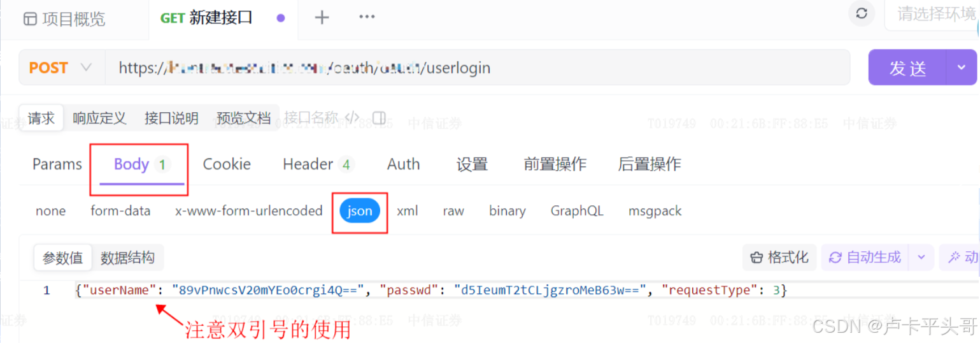Screen dimensions: 980x343
Task: Open the POST method dropdown
Action: point(62,68)
